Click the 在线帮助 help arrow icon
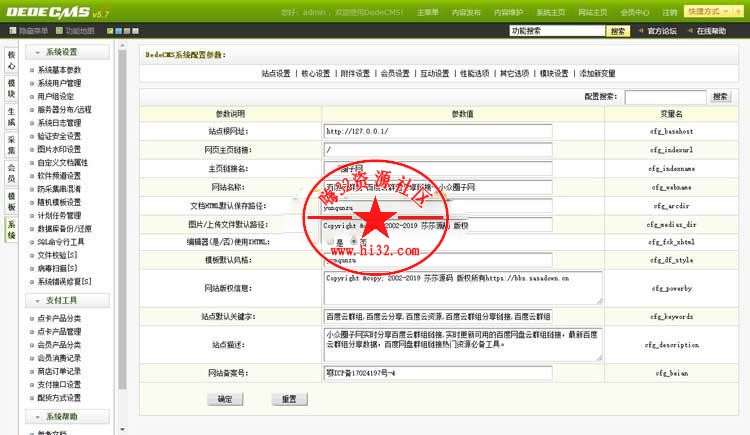This screenshot has height=435, width=750. click(689, 31)
